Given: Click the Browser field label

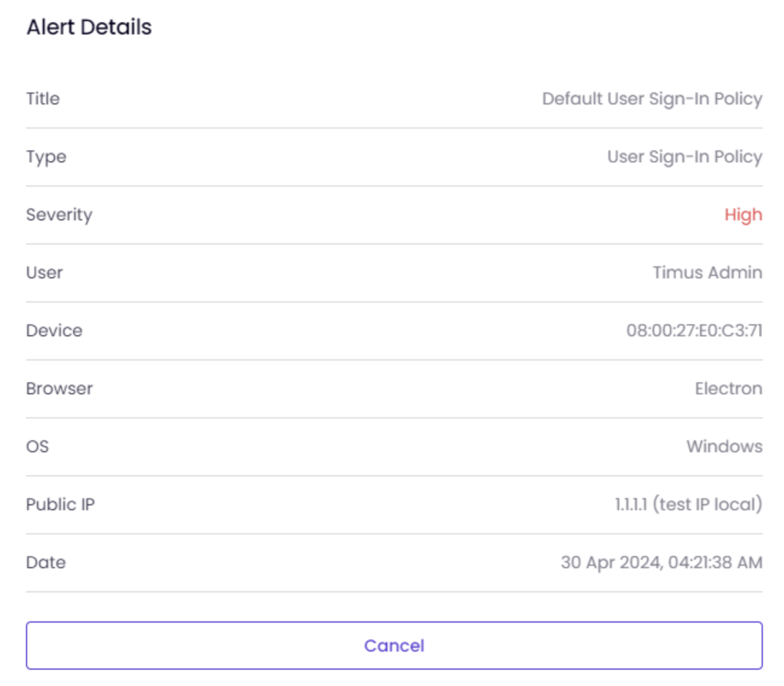Looking at the screenshot, I should tap(59, 388).
